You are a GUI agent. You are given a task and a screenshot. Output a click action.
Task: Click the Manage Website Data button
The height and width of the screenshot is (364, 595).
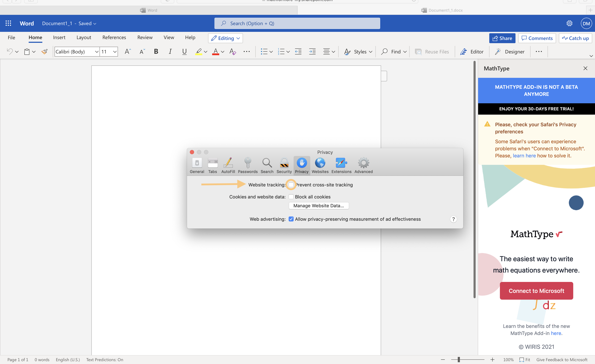pos(319,206)
